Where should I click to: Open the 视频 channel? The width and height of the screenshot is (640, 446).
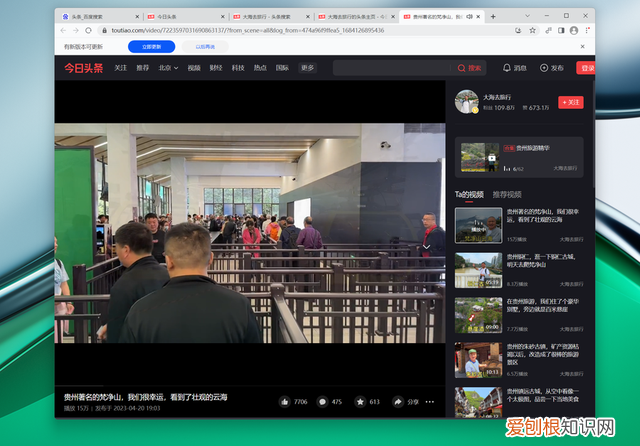coord(194,68)
